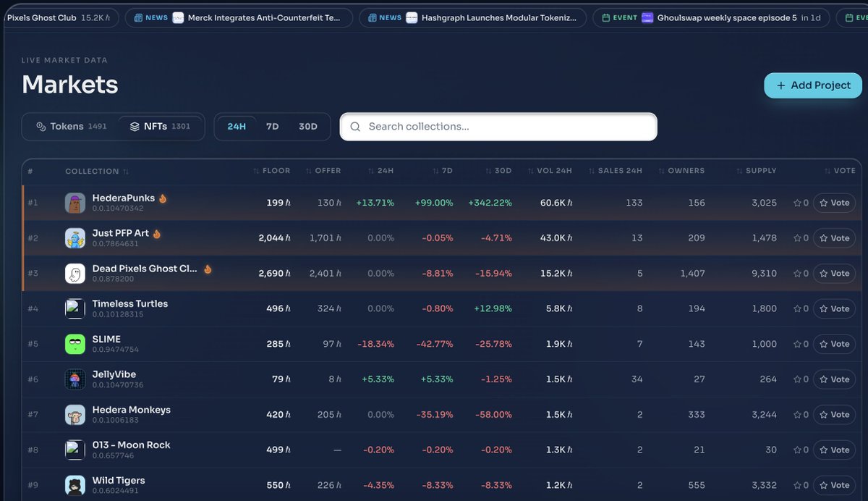Switch timeframe to 7D
Image resolution: width=868 pixels, height=501 pixels.
pos(272,127)
